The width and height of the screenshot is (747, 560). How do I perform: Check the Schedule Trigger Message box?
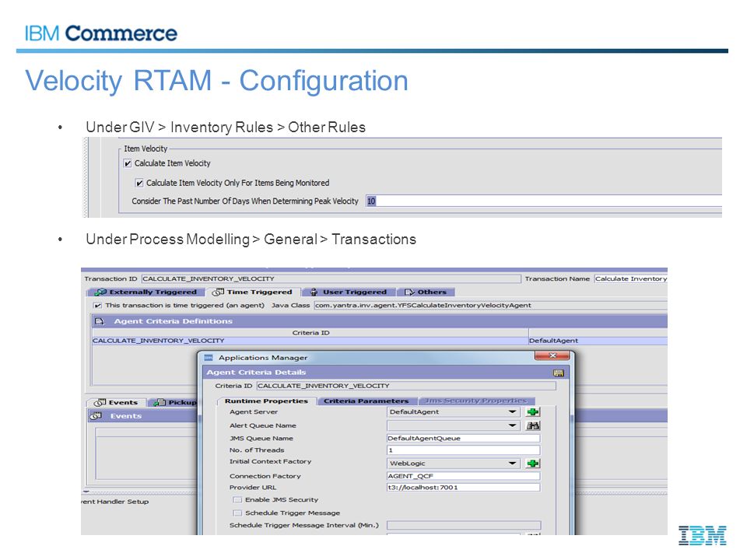237,513
